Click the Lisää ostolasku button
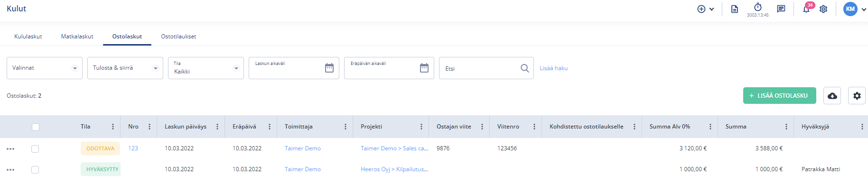 (780, 96)
